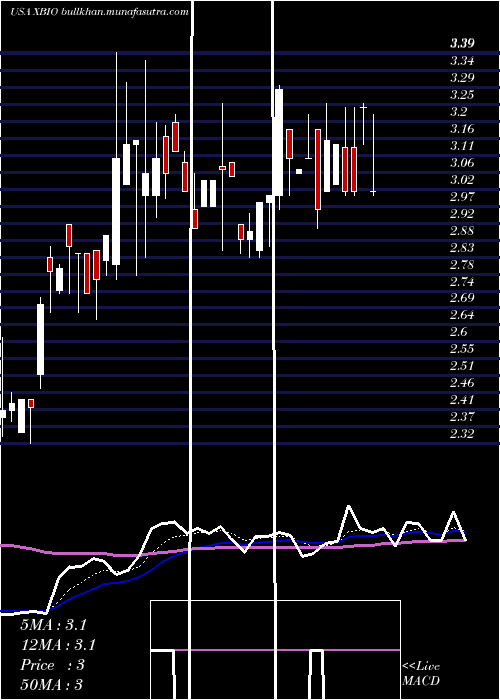Pick the 2.83 price level label

tap(462, 247)
